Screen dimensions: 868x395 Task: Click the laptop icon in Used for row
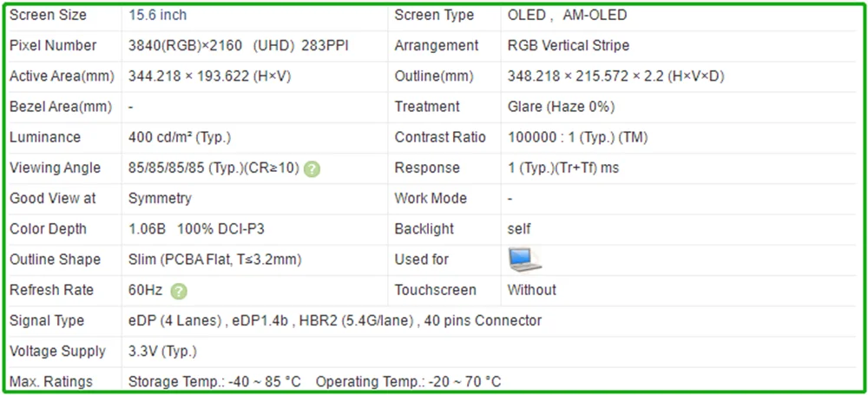tap(525, 260)
